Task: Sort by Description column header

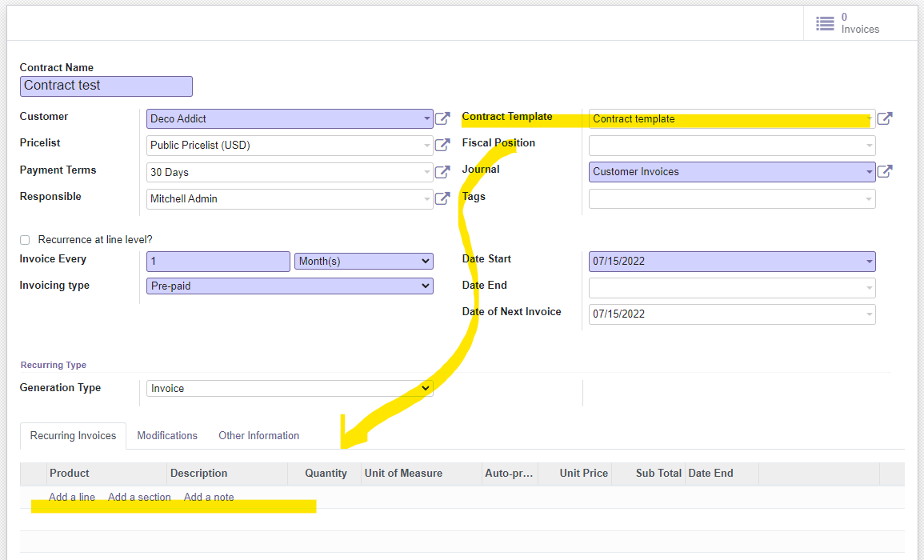Action: click(x=227, y=474)
